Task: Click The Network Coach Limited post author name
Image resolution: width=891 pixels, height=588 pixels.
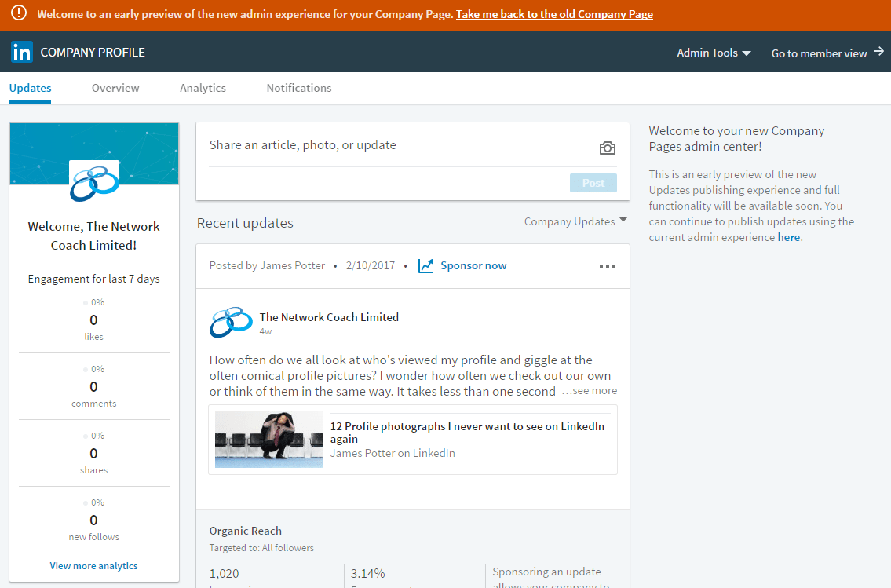Action: coord(329,317)
